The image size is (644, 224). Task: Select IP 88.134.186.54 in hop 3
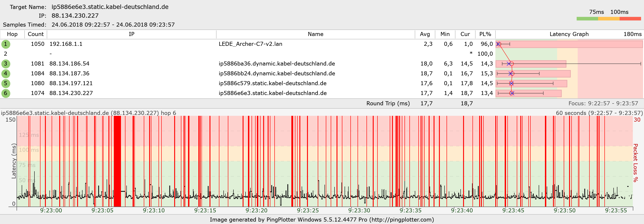pos(69,64)
